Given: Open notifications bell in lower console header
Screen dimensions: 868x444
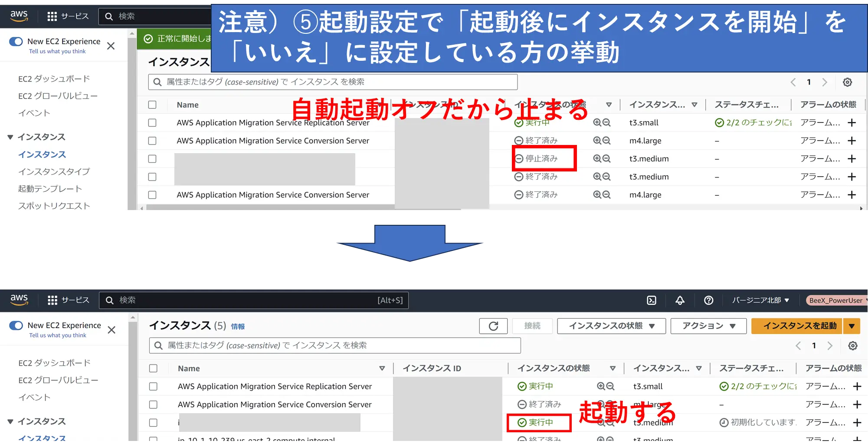Looking at the screenshot, I should [680, 300].
